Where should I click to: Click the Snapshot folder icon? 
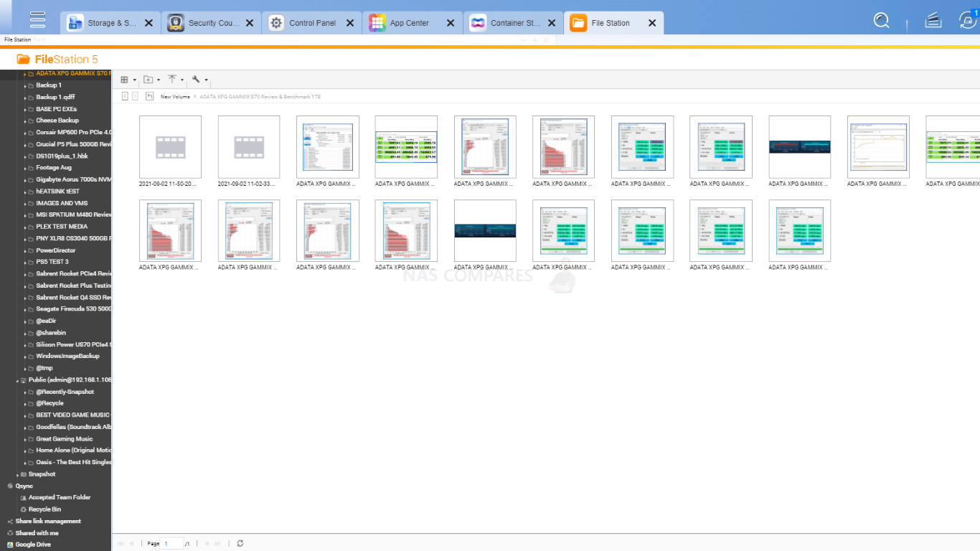tap(23, 474)
